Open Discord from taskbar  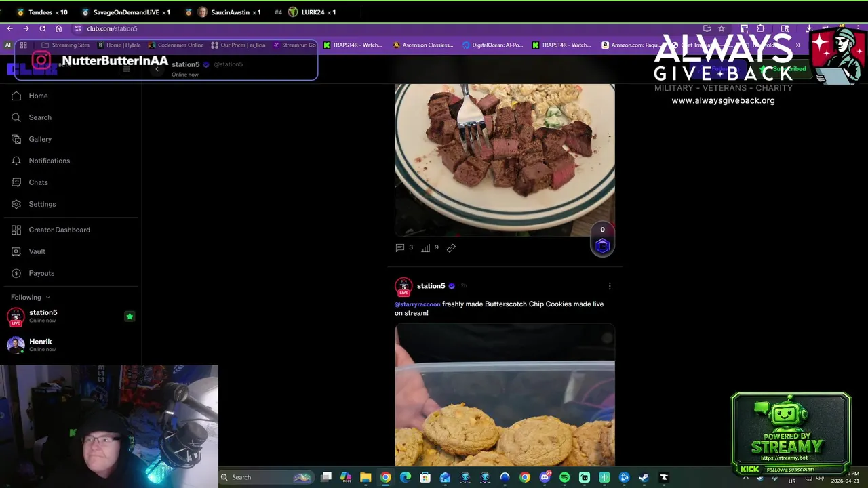coord(545,477)
